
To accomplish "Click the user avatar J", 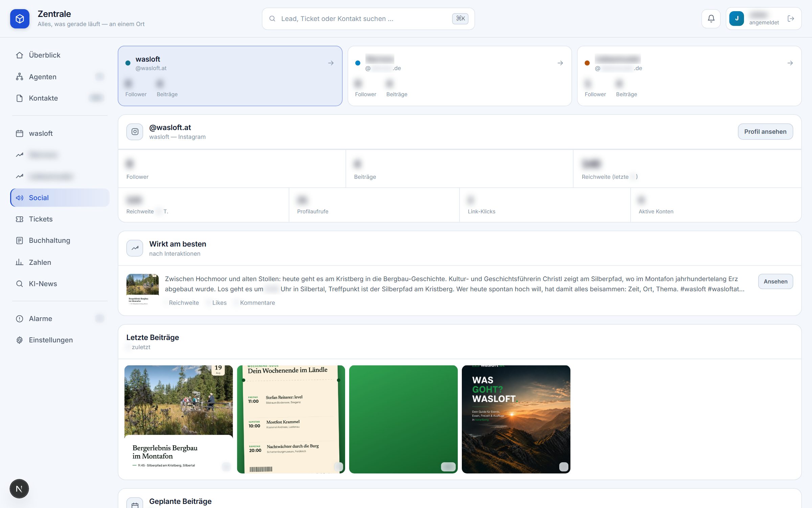I will tap(737, 19).
